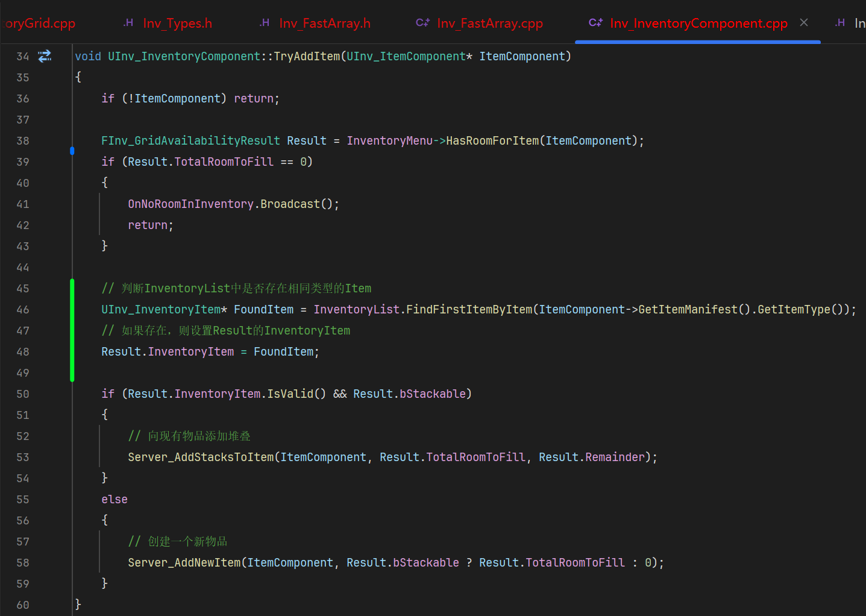Click '!ItemComponent' in the line 36 condition
Screen dimensions: 866x616
(174, 98)
